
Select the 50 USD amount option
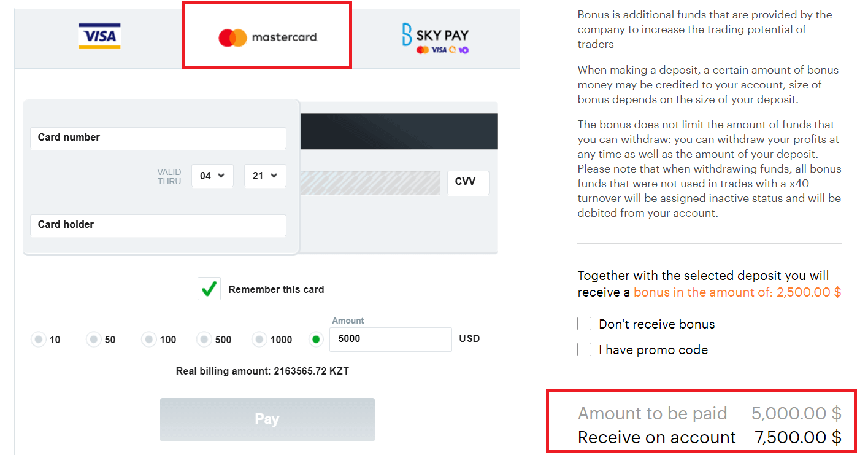(94, 339)
